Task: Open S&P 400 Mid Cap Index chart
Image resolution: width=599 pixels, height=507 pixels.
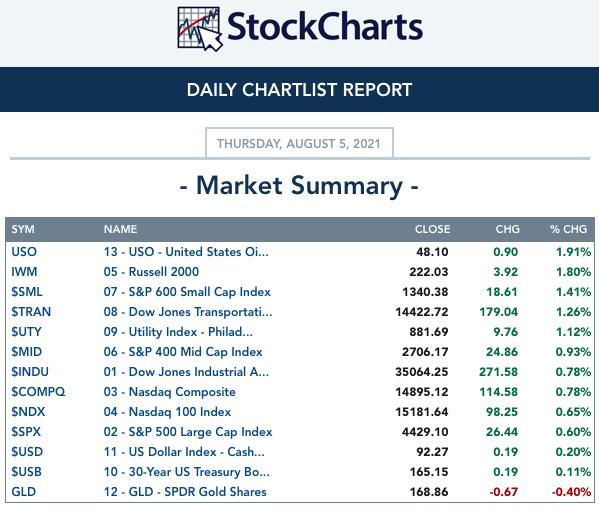Action: (x=183, y=351)
